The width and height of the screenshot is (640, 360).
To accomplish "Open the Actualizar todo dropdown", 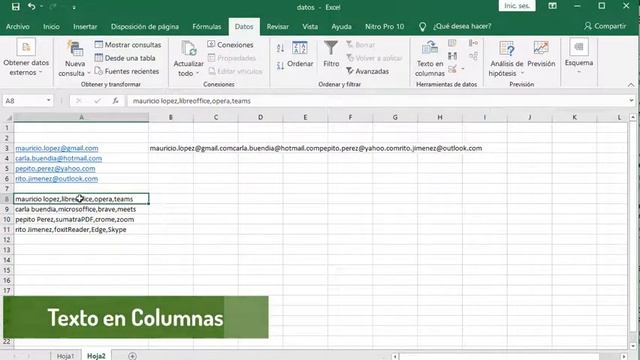I will [x=188, y=59].
